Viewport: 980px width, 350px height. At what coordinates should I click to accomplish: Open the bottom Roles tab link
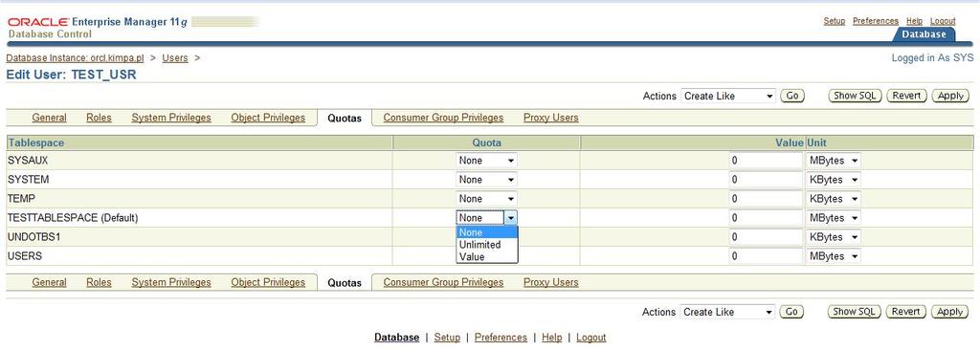pos(99,282)
